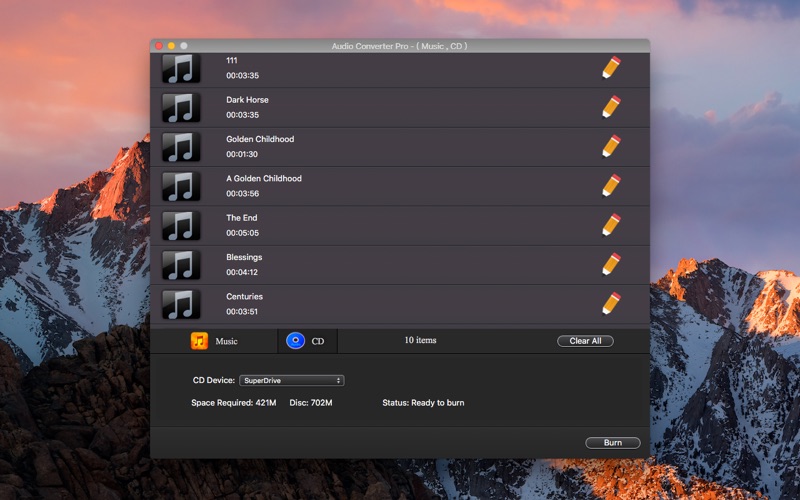Viewport: 800px width, 500px height.
Task: Click the 00:03:56 duration text
Action: pyautogui.click(x=243, y=193)
